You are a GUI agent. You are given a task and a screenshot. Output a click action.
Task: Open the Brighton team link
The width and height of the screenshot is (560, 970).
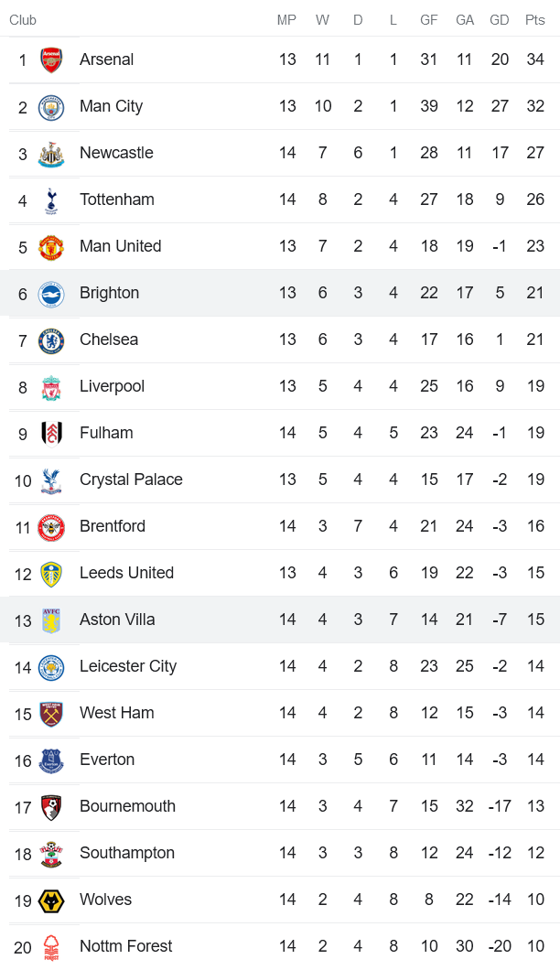tap(109, 293)
